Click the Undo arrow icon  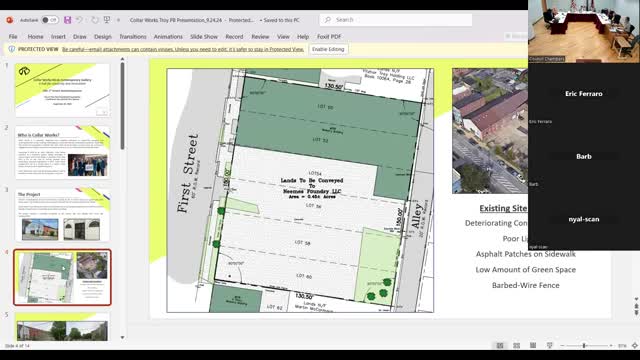(79, 20)
